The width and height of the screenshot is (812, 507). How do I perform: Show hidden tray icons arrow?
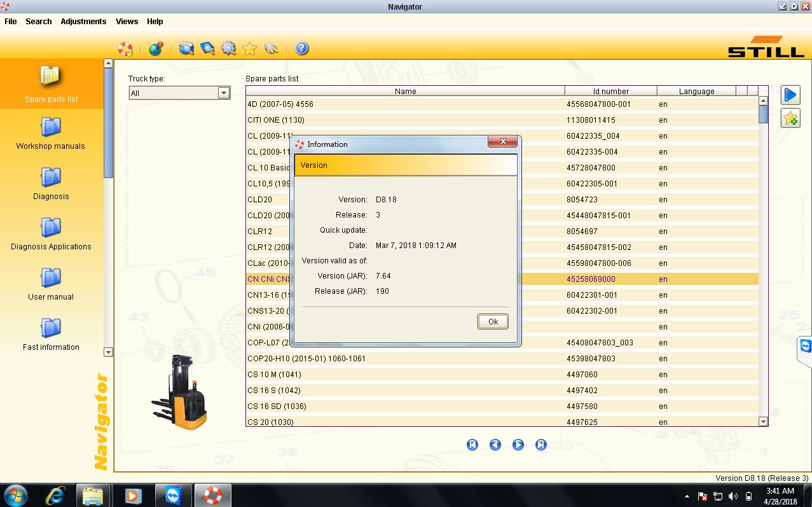click(687, 496)
